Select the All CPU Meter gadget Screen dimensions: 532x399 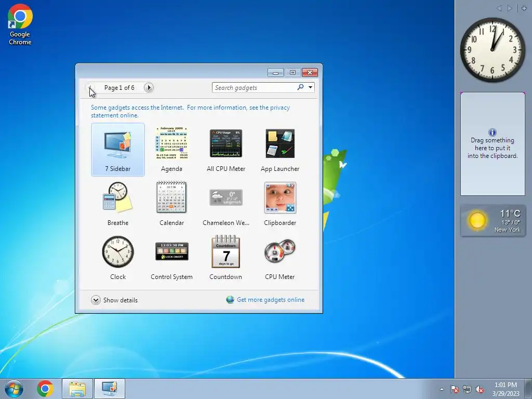(226, 150)
